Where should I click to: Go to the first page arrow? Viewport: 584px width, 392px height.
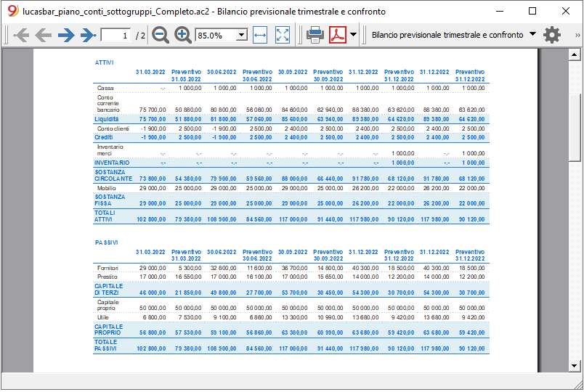(x=22, y=36)
